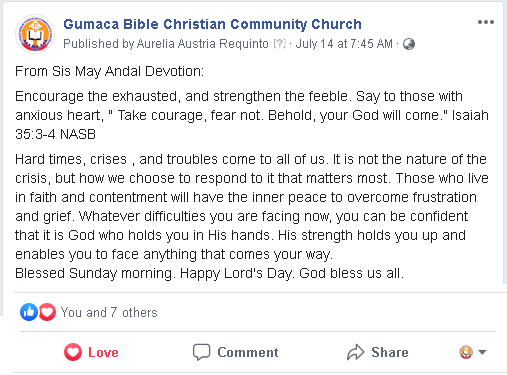Click the heart icon beside Love
Viewport: 507px width, 375px height.
73,352
